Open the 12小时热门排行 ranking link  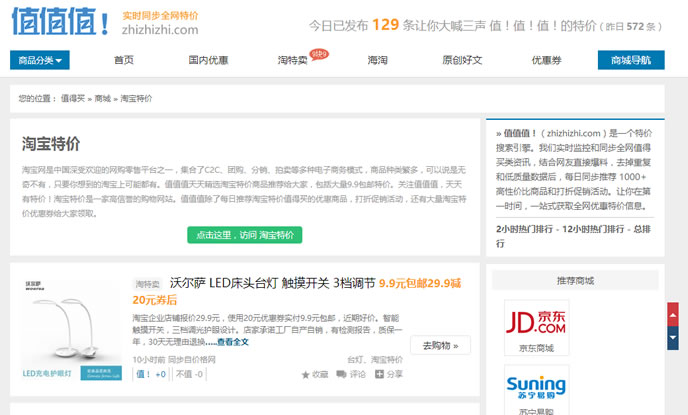[x=593, y=229]
